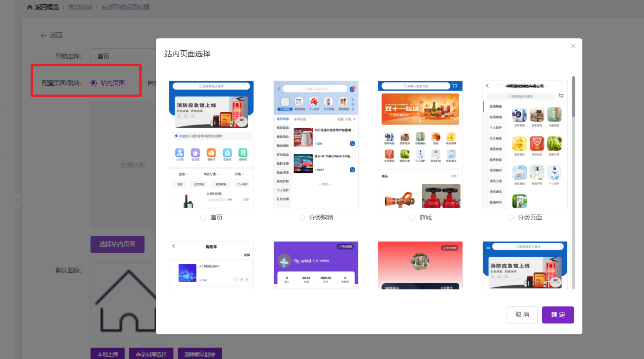
Task: Click the 底部导航设置编辑 breadcrumb text
Action: (125, 7)
